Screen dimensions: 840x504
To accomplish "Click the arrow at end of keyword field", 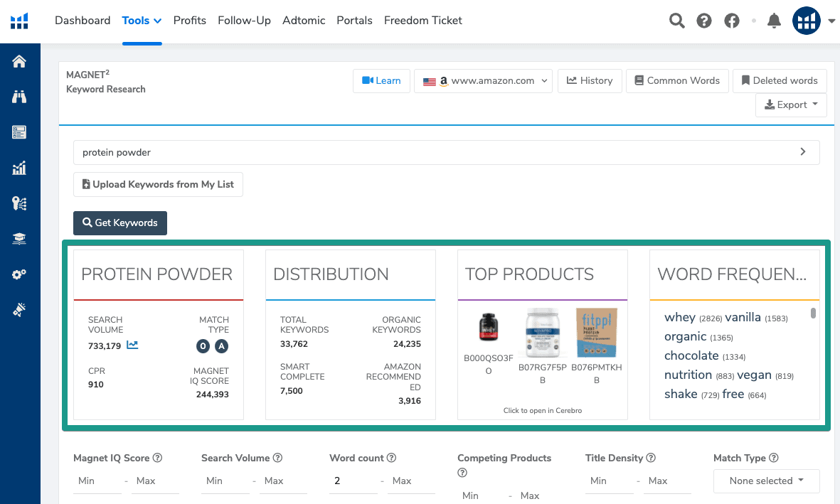I will pos(802,152).
